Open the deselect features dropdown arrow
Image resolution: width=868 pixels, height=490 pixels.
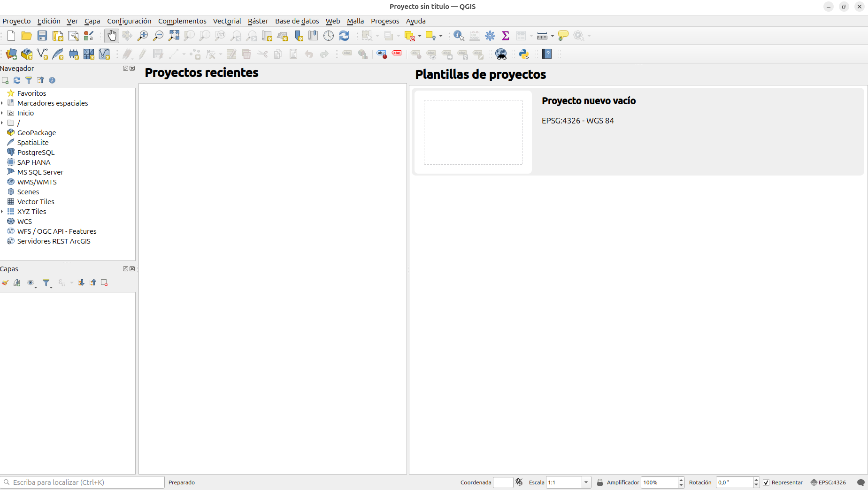420,36
